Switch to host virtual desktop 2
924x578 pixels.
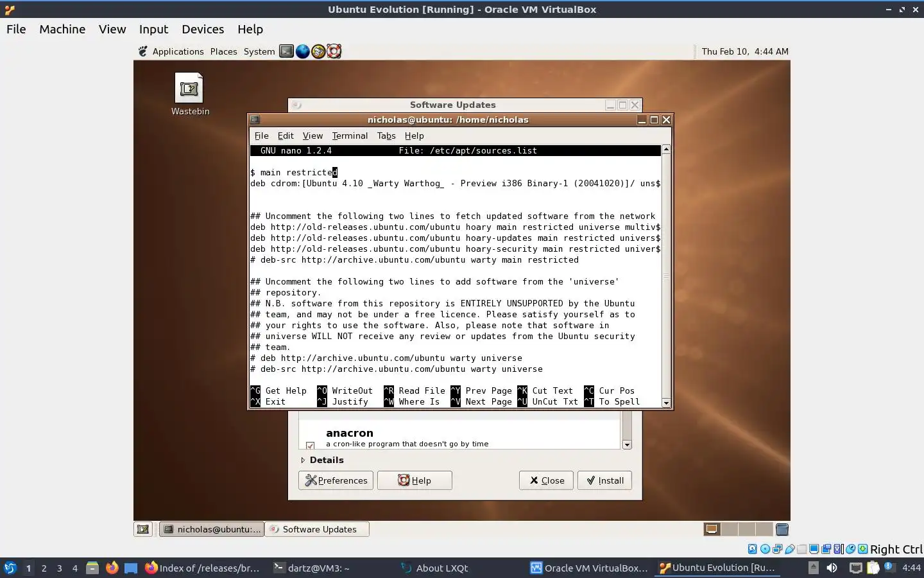click(x=44, y=568)
